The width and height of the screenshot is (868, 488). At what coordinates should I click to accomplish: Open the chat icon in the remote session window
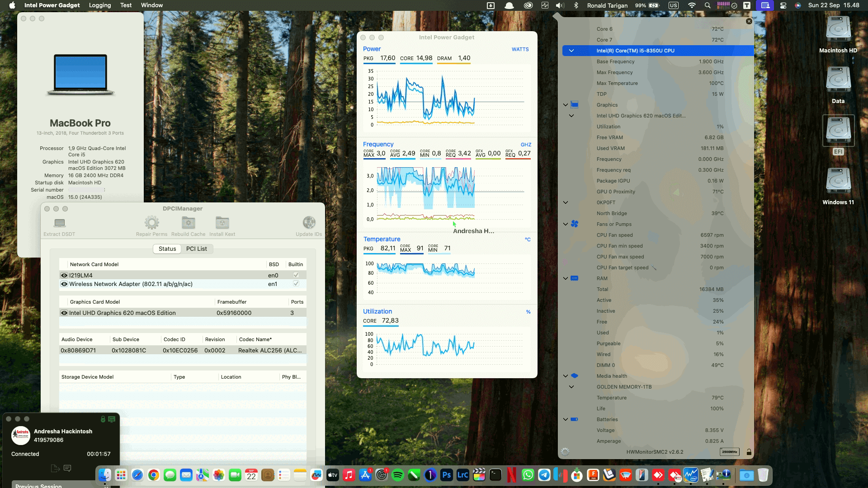click(x=68, y=469)
